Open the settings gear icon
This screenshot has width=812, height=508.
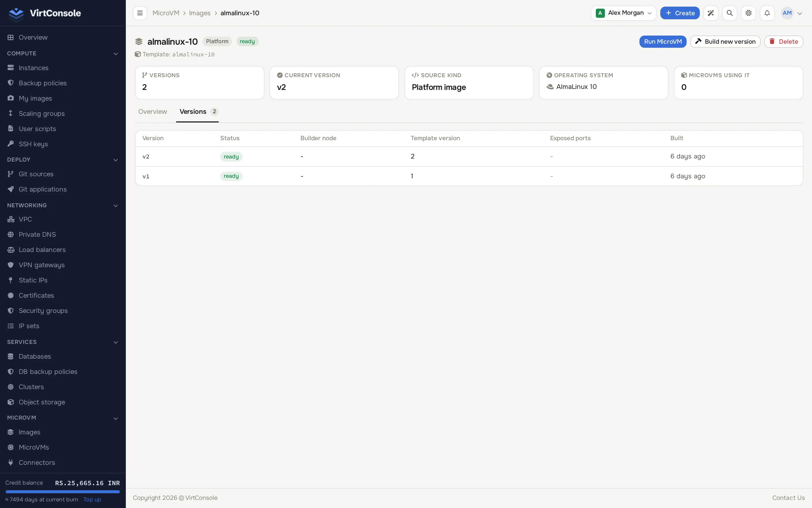pos(748,13)
